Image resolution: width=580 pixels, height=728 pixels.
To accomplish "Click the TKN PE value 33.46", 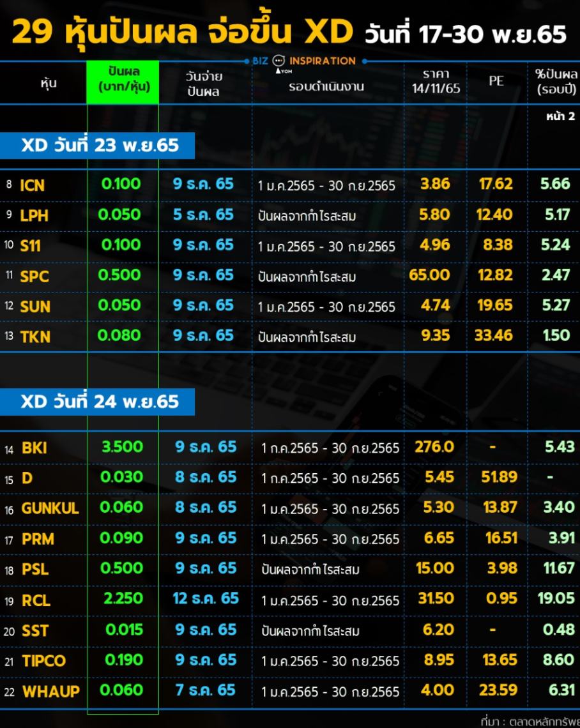I will (494, 335).
